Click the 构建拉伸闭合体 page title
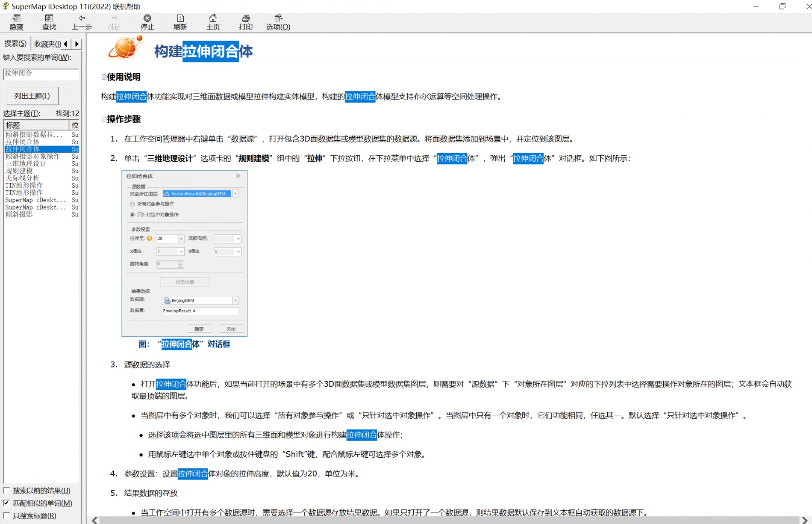The image size is (812, 524). tap(203, 51)
